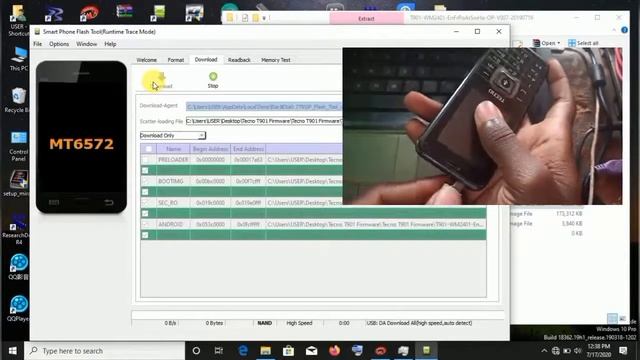The height and width of the screenshot is (360, 640).
Task: Select the Control Panel desktop icon
Action: tap(18, 146)
